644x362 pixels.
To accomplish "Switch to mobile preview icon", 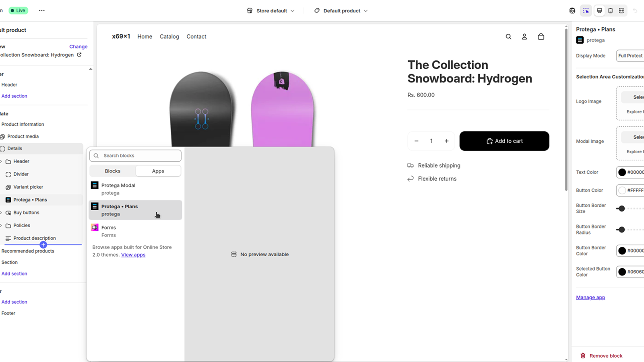I will (x=611, y=11).
